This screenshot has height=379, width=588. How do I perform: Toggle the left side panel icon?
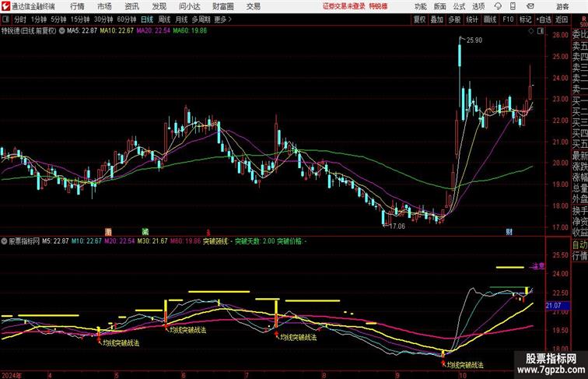(5, 19)
